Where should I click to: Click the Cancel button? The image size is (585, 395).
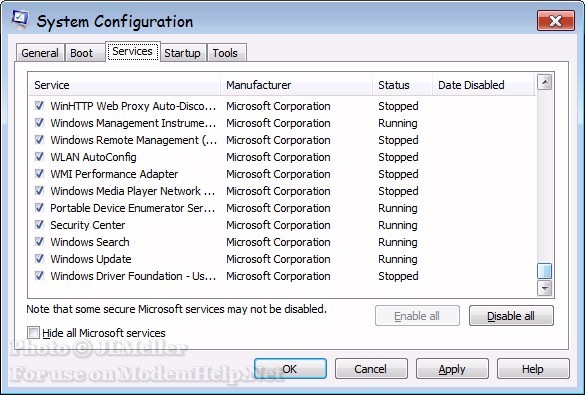click(x=371, y=369)
